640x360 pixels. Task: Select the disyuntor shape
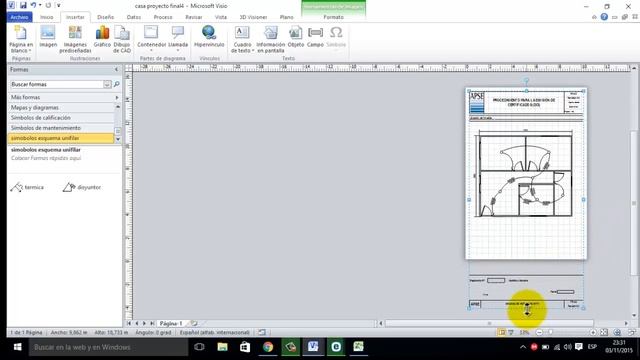[82, 187]
